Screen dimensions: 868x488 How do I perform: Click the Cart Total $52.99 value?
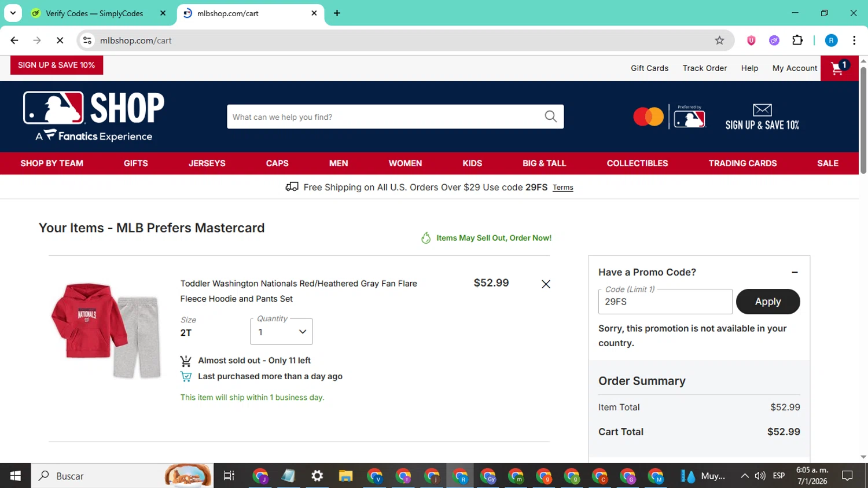click(x=784, y=432)
